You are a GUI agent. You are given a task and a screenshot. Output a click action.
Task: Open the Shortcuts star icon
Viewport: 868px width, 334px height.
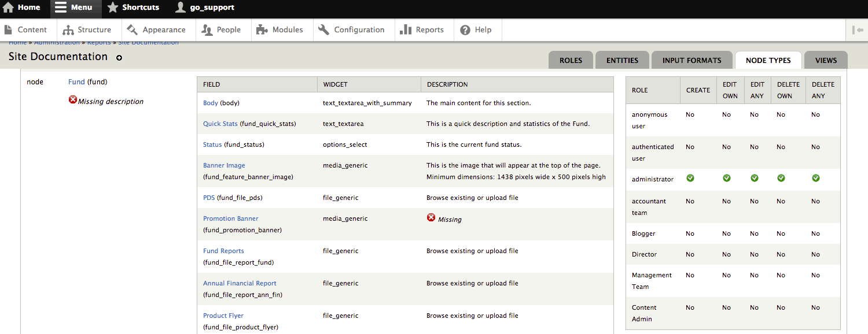pos(113,8)
